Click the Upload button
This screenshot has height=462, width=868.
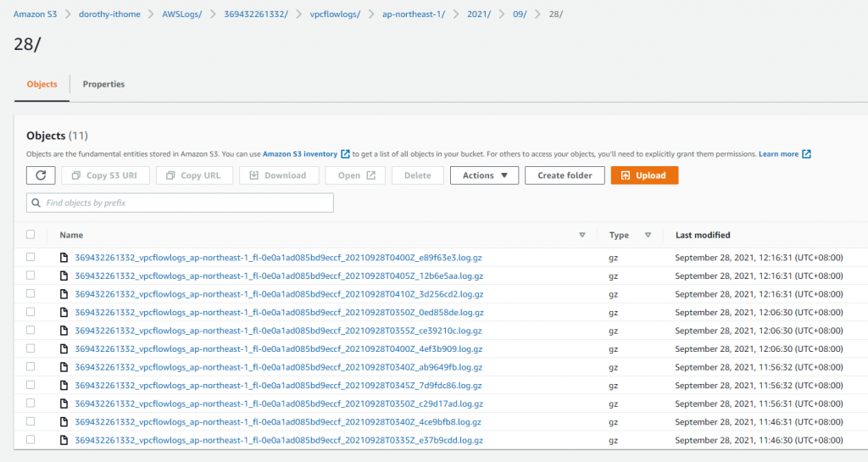[x=644, y=175]
